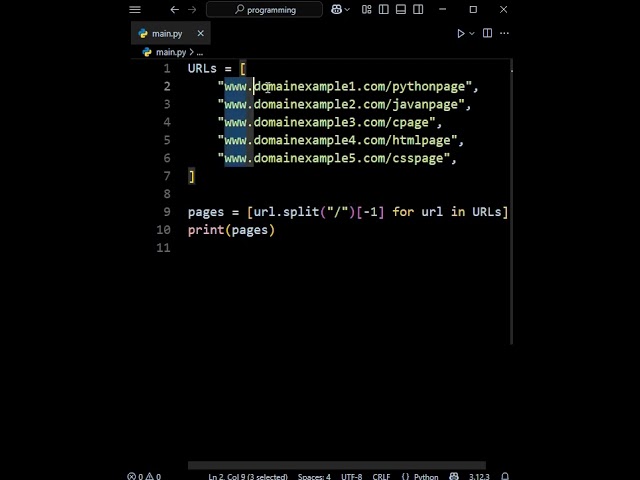
Task: Close the main.py tab
Action: [200, 33]
